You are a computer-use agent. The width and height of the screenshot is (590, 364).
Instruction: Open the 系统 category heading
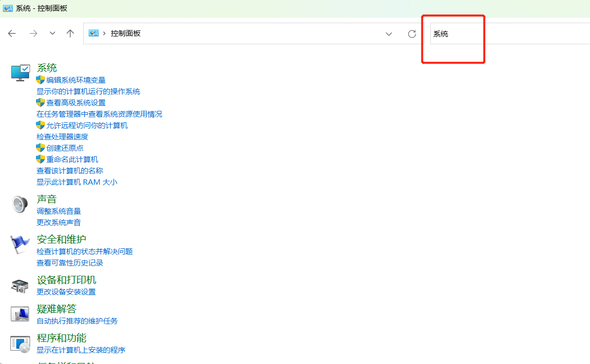47,68
